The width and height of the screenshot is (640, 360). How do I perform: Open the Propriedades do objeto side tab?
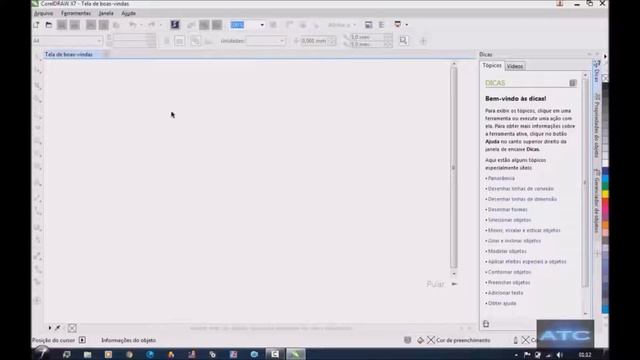point(596,125)
